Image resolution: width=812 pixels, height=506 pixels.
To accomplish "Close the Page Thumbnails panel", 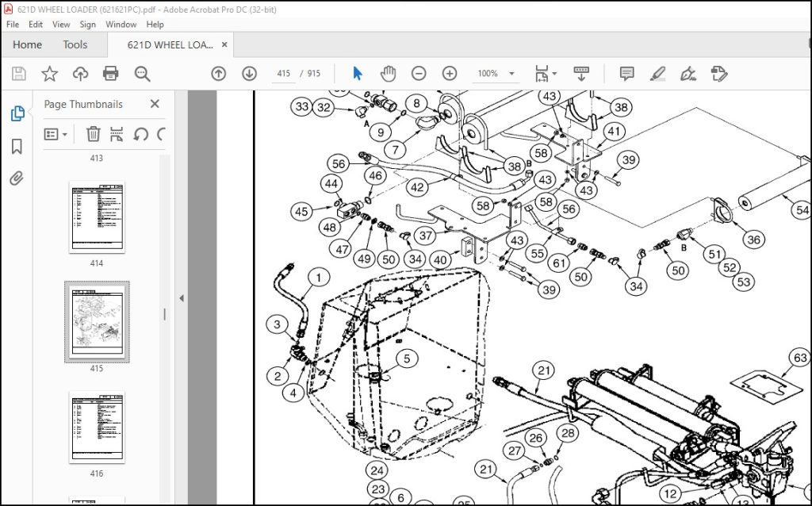I will tap(155, 104).
